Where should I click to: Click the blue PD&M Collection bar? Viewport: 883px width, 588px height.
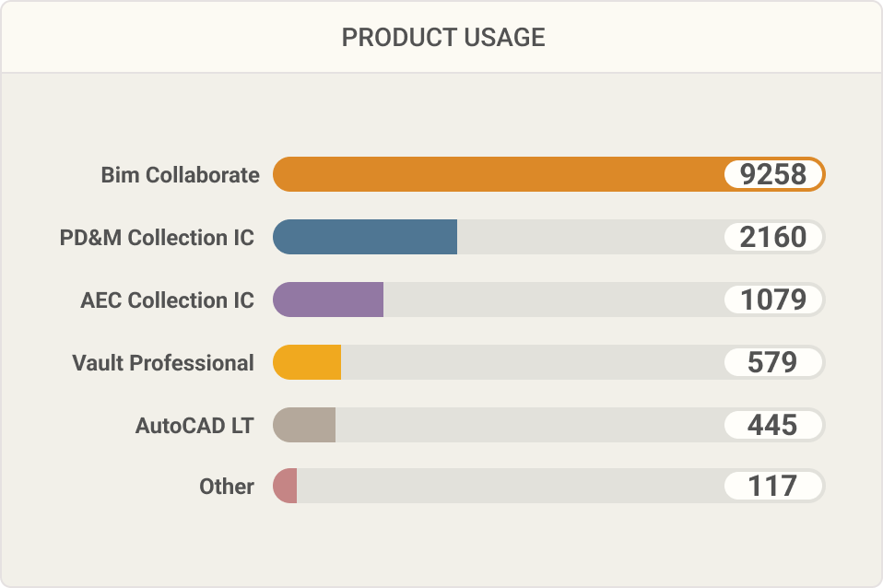pos(365,237)
